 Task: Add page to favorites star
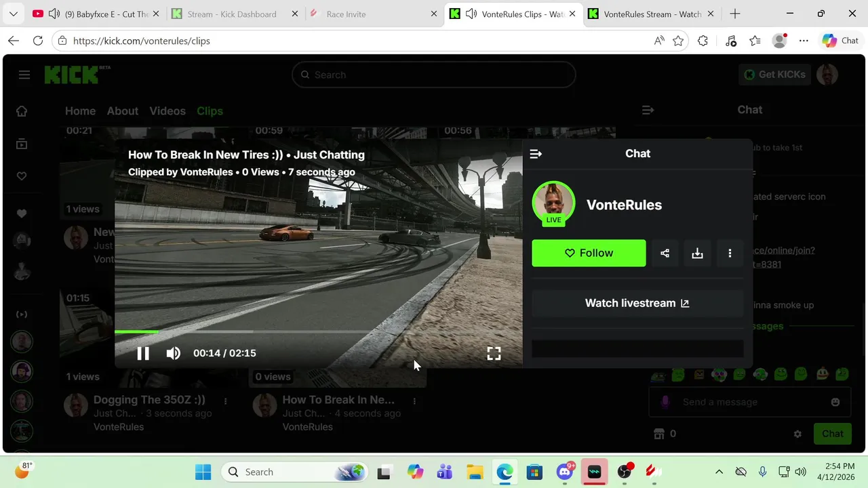click(x=678, y=41)
